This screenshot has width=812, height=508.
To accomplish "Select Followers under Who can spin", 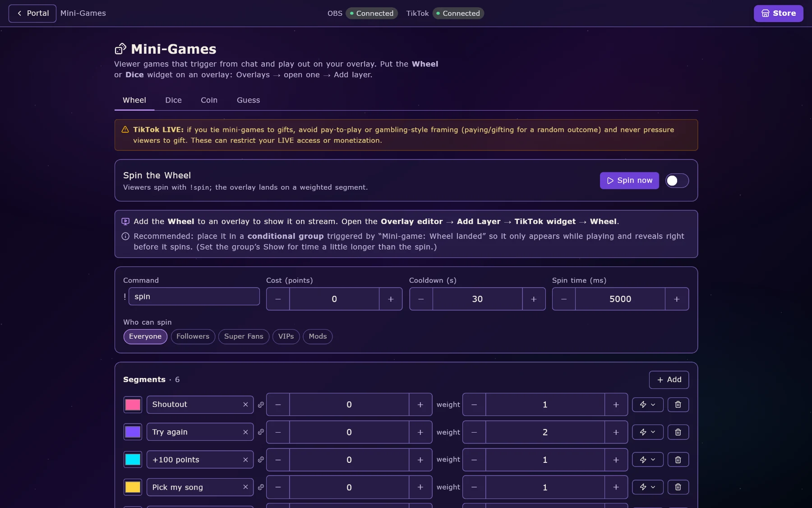I will tap(193, 336).
